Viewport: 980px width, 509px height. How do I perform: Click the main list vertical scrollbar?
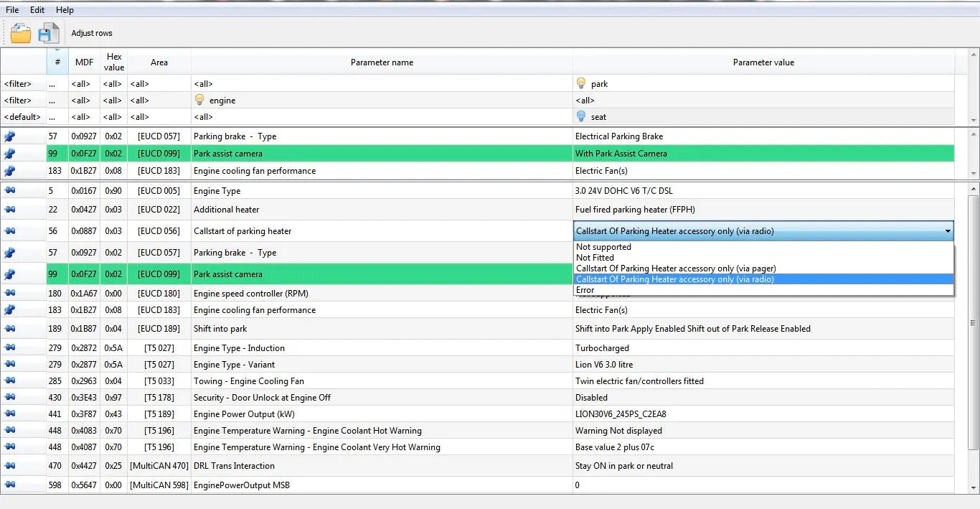[x=974, y=323]
